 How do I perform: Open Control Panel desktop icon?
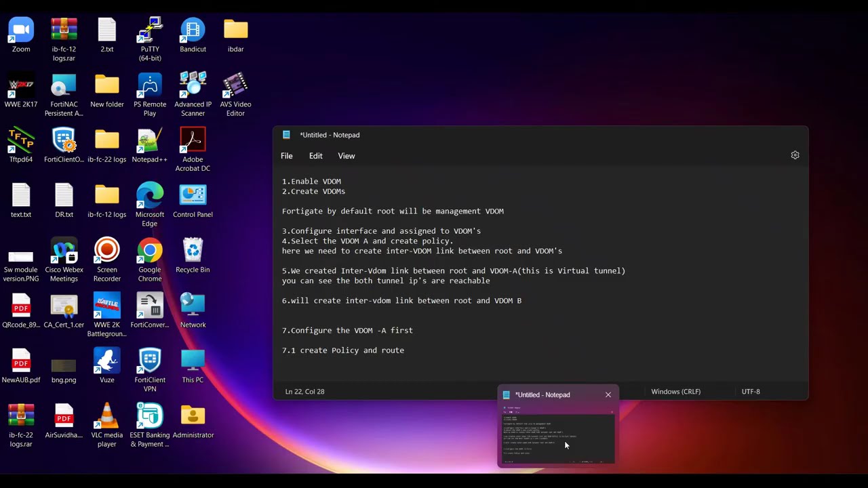[x=193, y=201]
